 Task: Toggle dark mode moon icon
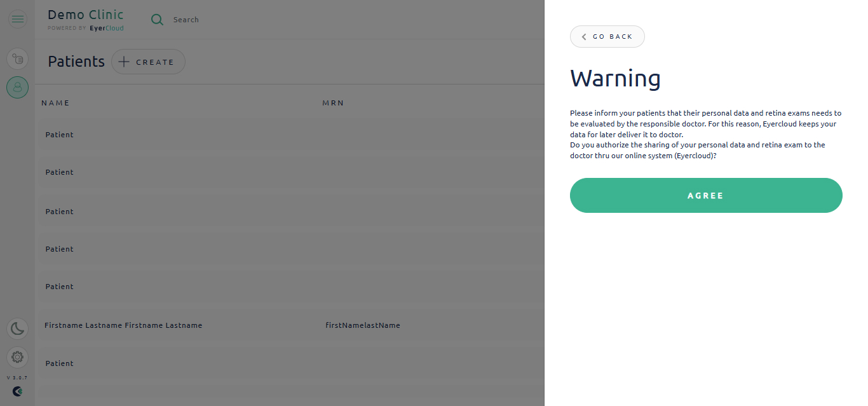[18, 328]
